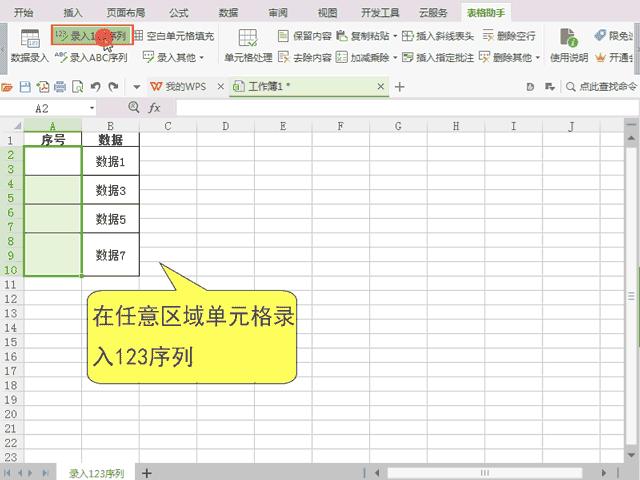Click 录入ABC序列 button
640x480 pixels.
tap(91, 58)
